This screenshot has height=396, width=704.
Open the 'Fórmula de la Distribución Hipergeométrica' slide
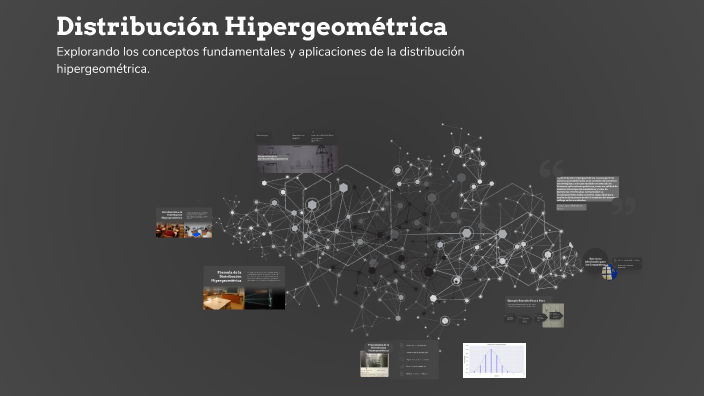[244, 288]
